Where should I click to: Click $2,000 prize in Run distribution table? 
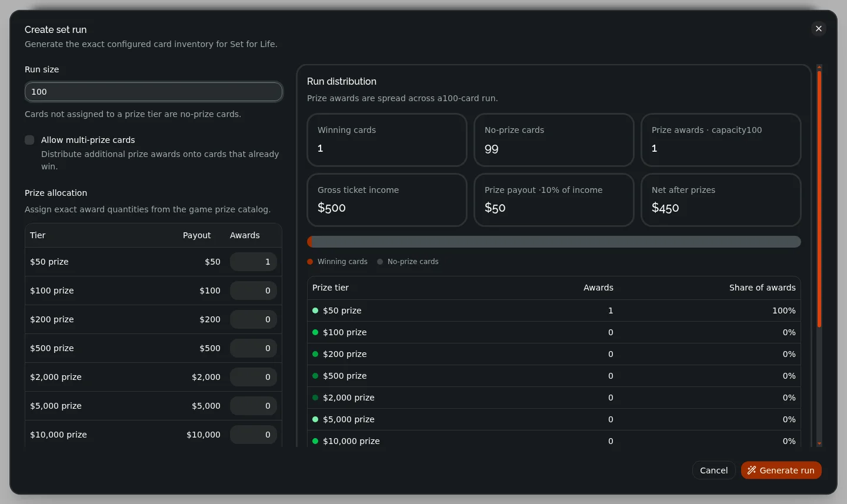(x=349, y=398)
